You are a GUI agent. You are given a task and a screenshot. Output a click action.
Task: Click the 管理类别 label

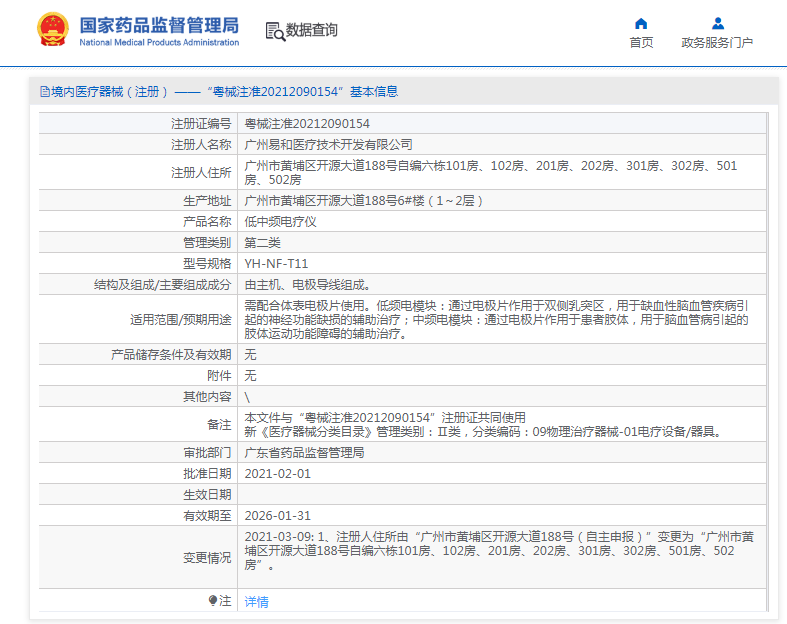pyautogui.click(x=207, y=243)
